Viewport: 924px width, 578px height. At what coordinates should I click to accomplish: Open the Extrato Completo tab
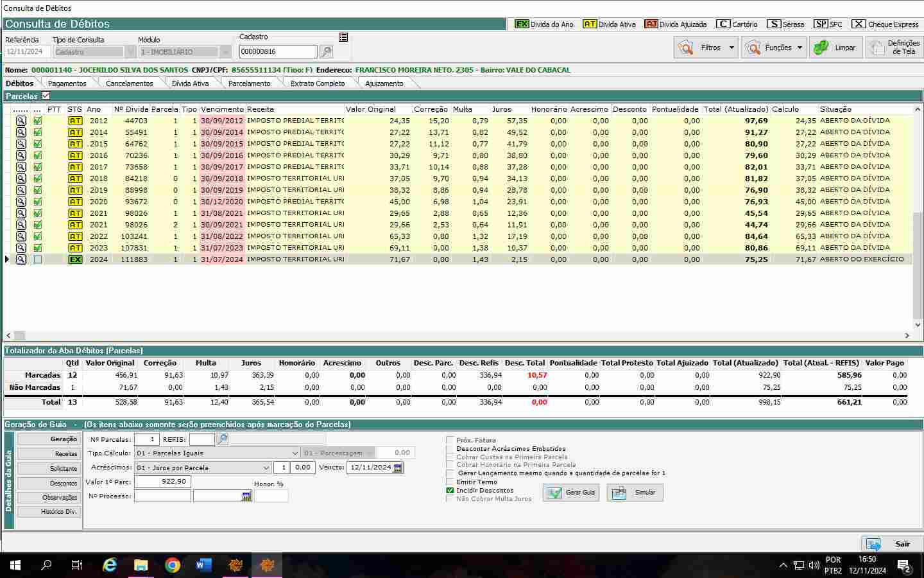pyautogui.click(x=317, y=83)
